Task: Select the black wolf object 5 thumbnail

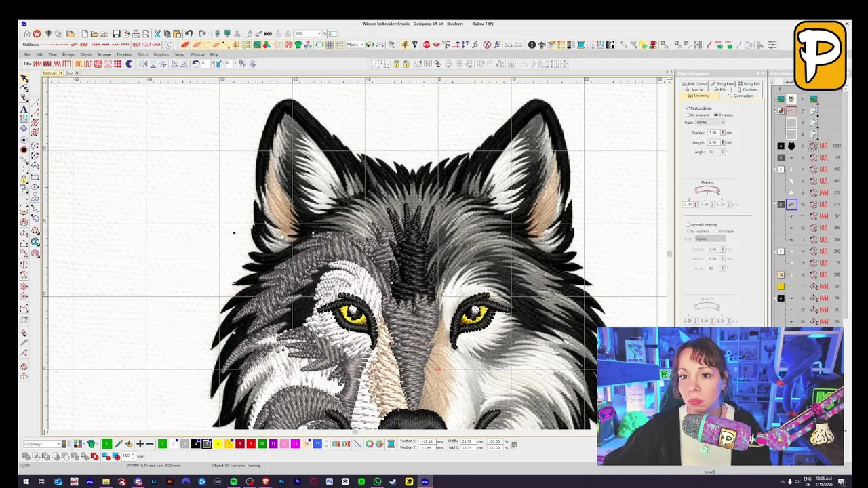Action: (x=791, y=146)
